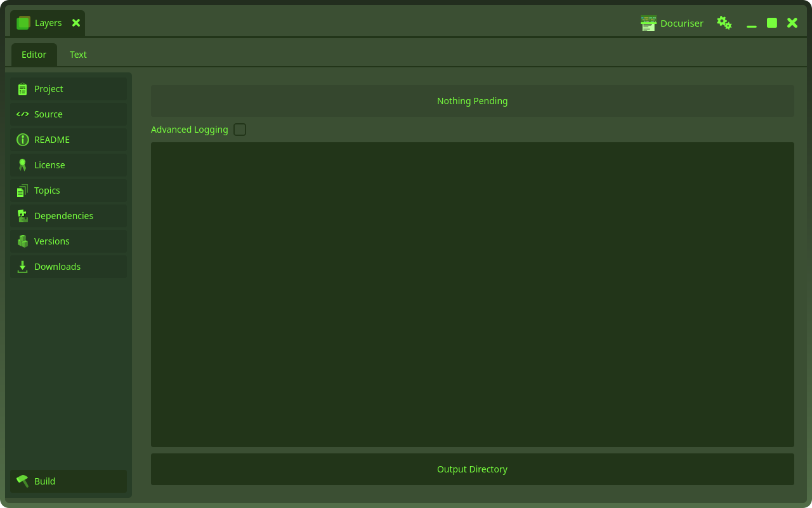The height and width of the screenshot is (508, 812).
Task: Click the Build hammer icon
Action: point(23,481)
